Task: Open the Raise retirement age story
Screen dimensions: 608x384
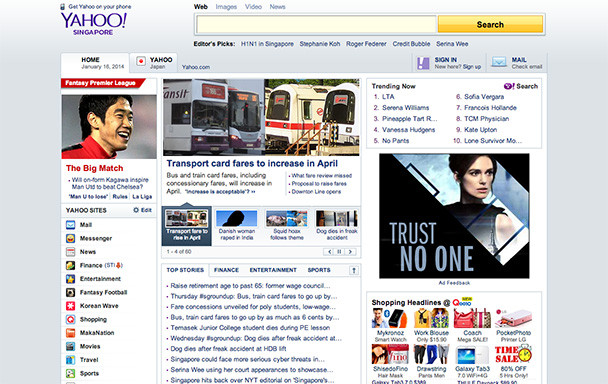Action: point(250,286)
